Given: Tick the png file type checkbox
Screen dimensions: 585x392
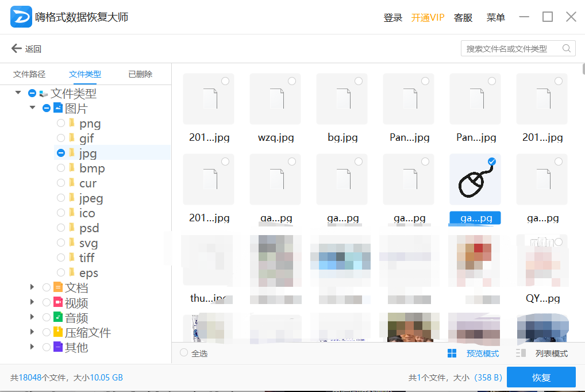Looking at the screenshot, I should pyautogui.click(x=61, y=123).
